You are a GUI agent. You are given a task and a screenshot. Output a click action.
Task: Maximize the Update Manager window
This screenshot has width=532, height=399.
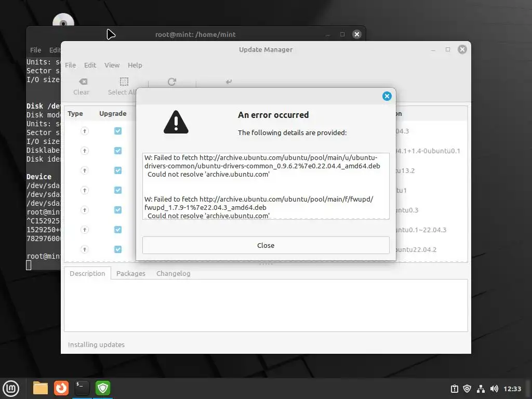pos(448,49)
